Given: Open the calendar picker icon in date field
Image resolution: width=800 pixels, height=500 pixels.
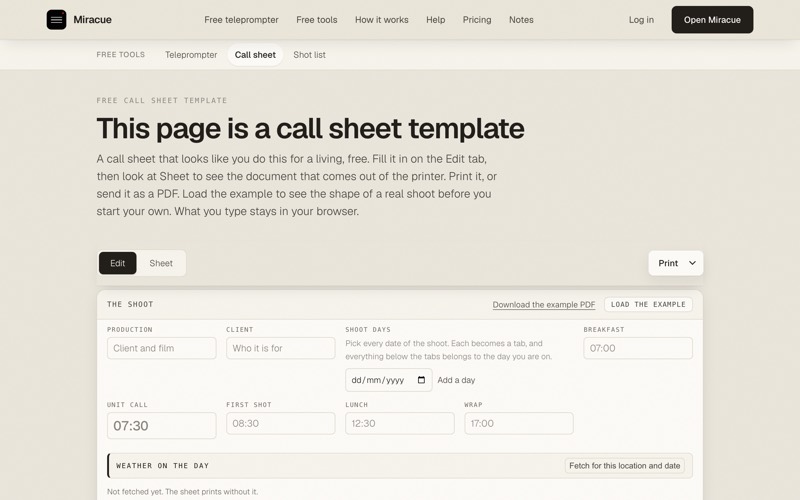Looking at the screenshot, I should point(421,380).
